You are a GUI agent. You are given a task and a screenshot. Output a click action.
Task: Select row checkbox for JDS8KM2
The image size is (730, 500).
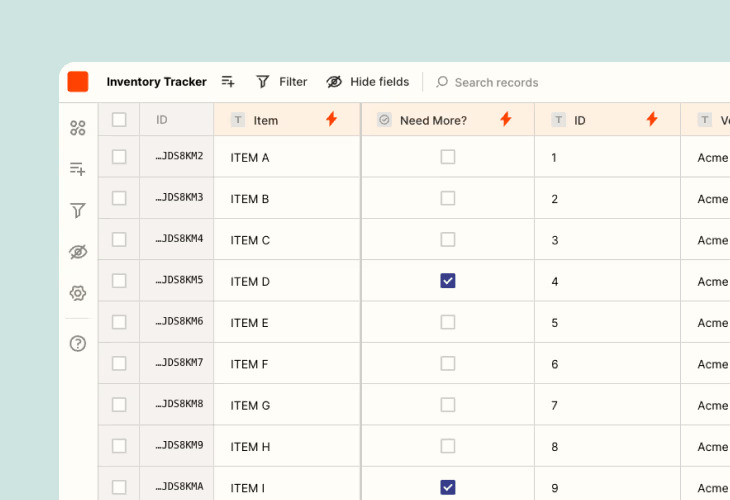click(x=119, y=157)
